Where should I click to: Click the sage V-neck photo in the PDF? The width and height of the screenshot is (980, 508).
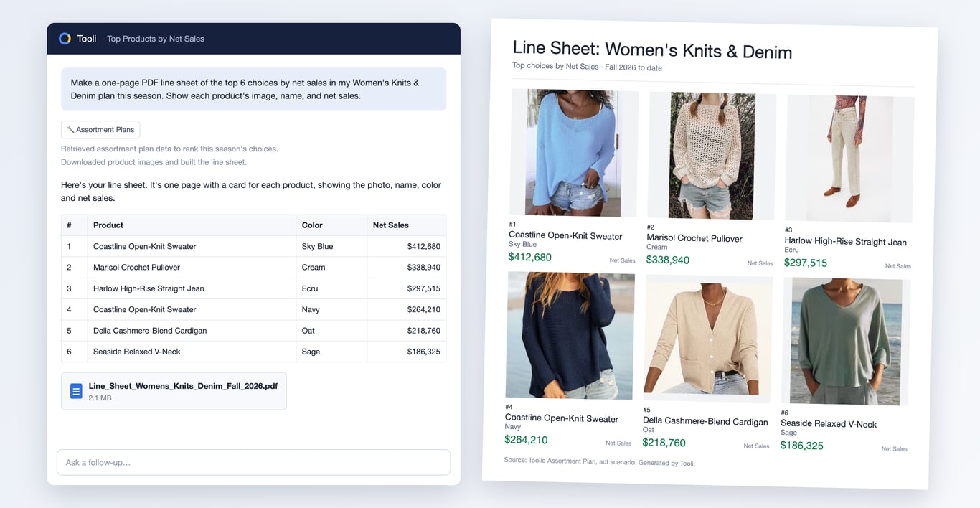846,342
